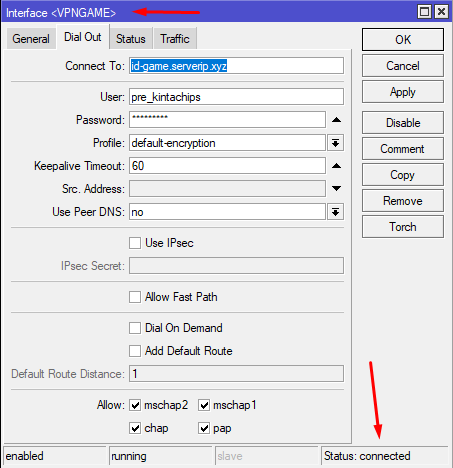The width and height of the screenshot is (453, 468).
Task: Expand the Src. Address arrow
Action: click(336, 189)
